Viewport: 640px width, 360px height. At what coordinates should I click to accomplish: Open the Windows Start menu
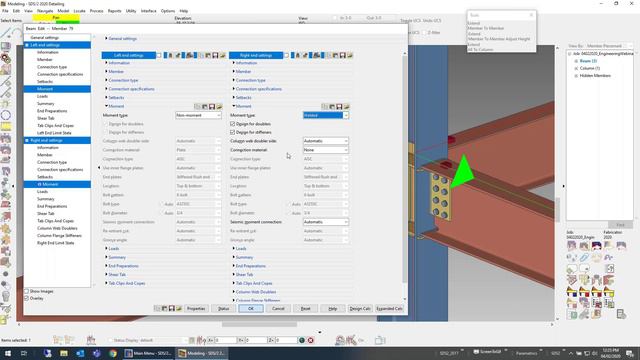8,353
